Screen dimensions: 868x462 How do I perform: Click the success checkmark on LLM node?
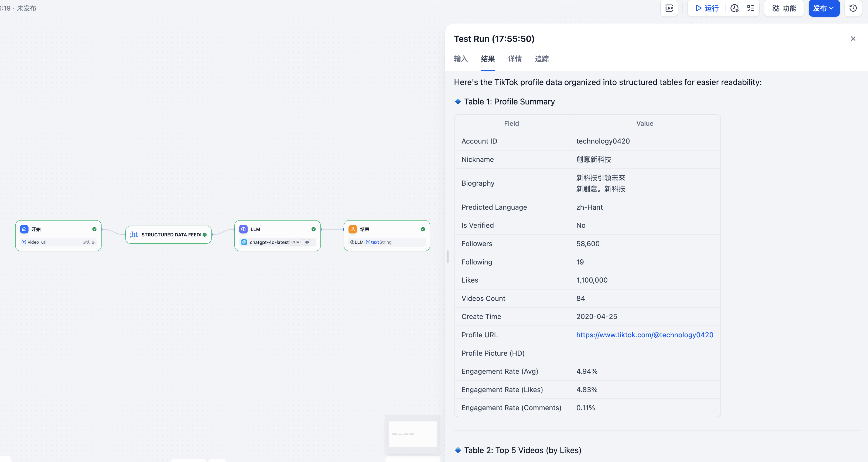coord(313,229)
